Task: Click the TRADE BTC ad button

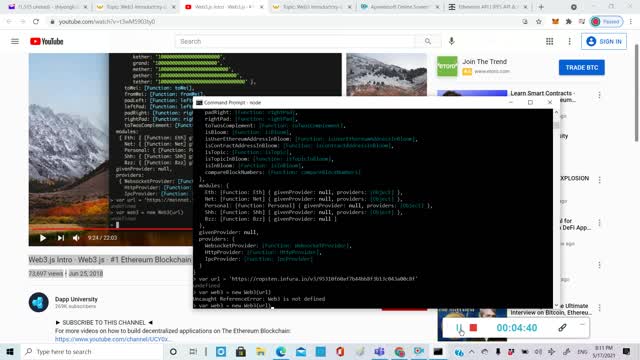Action: coord(582,67)
